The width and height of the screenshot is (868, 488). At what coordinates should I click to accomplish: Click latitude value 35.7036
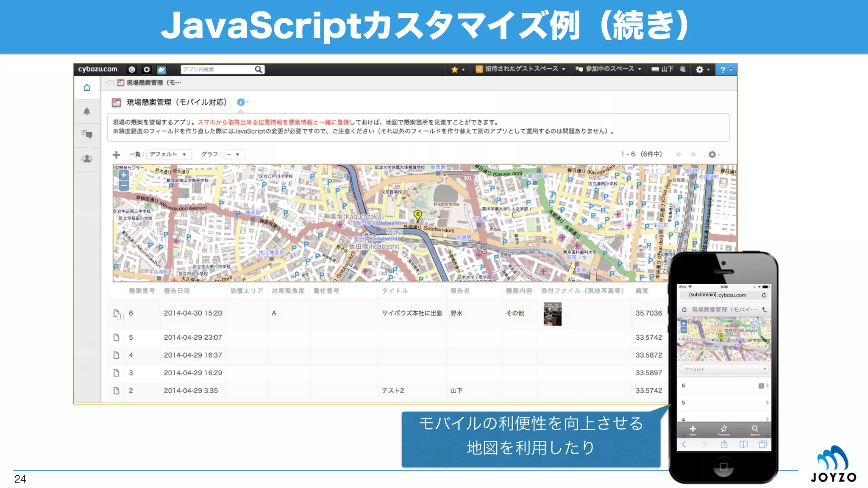pos(648,313)
